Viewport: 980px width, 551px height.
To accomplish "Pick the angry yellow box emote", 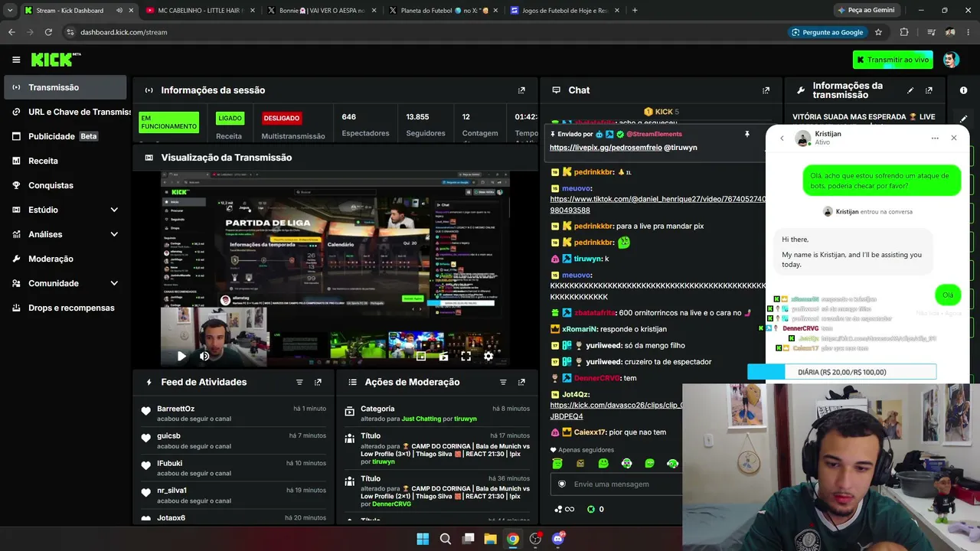I will pyautogui.click(x=580, y=464).
